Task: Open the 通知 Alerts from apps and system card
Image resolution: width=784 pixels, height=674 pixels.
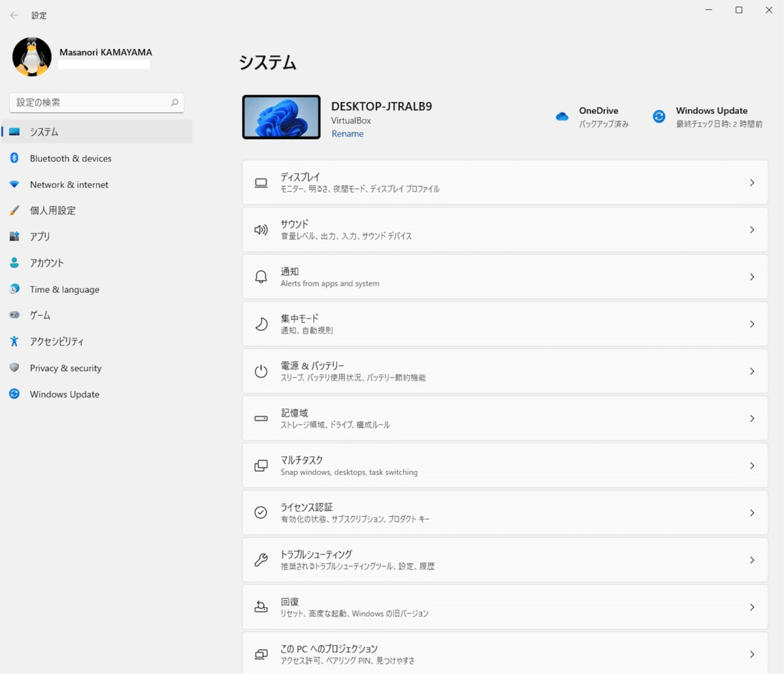Action: [x=505, y=277]
